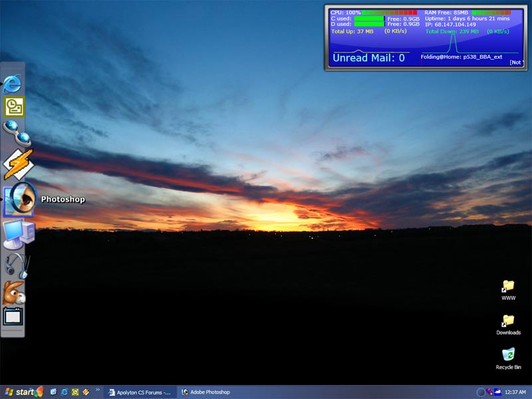Click the system tray clock
The image size is (532, 399).
point(515,392)
